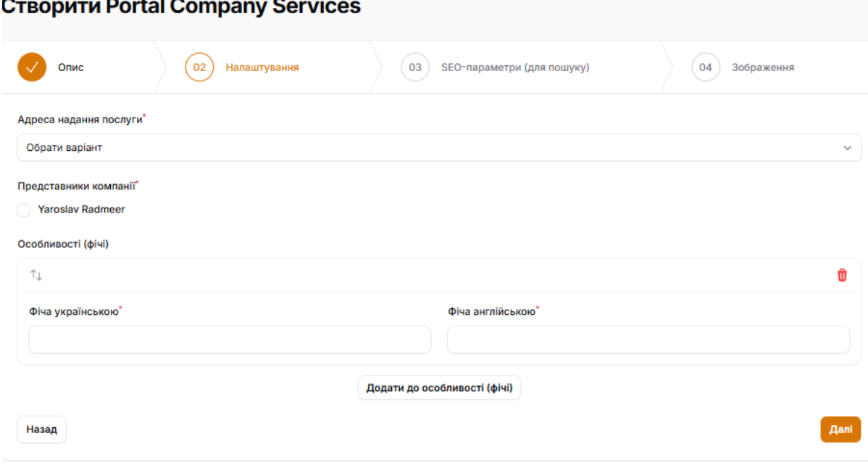Image resolution: width=868 pixels, height=470 pixels.
Task: Tick the Yaroslav Radmeer checkbox
Action: 24,210
